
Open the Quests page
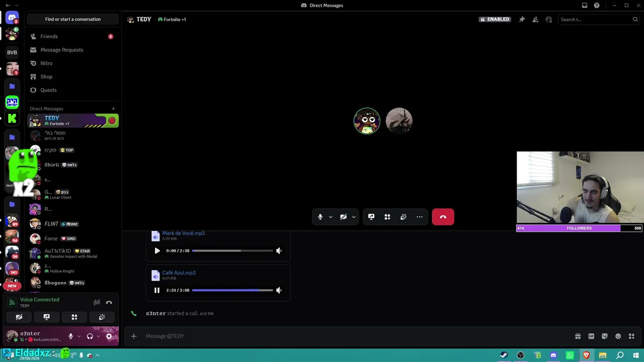(73, 90)
